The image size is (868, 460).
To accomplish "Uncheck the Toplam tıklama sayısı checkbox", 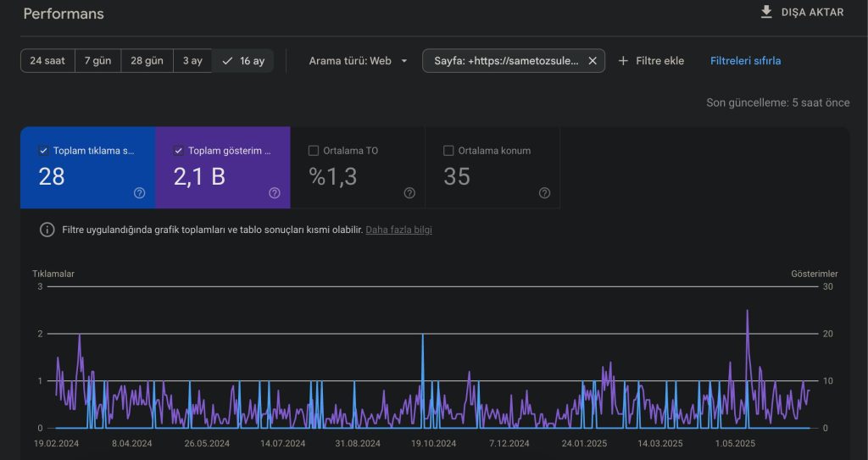I will tap(43, 151).
